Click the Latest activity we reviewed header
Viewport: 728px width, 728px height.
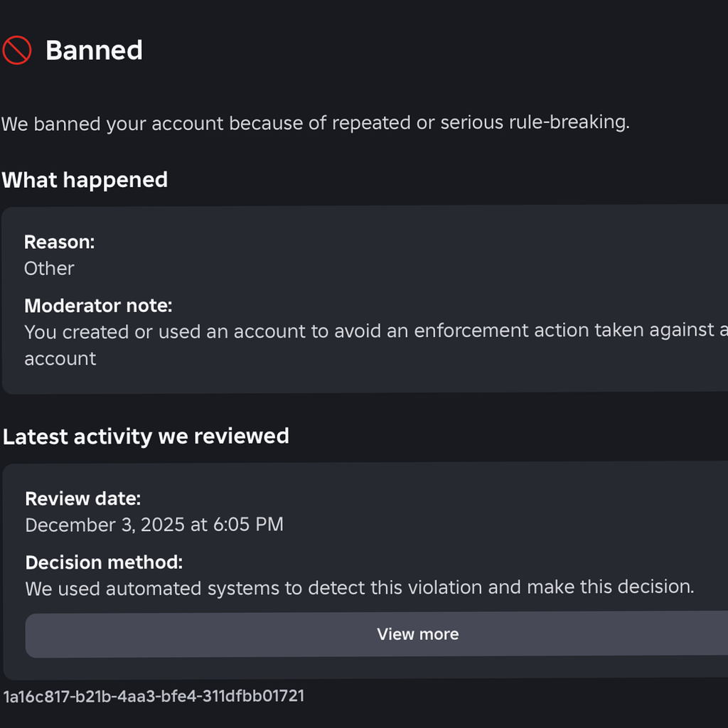click(x=146, y=437)
